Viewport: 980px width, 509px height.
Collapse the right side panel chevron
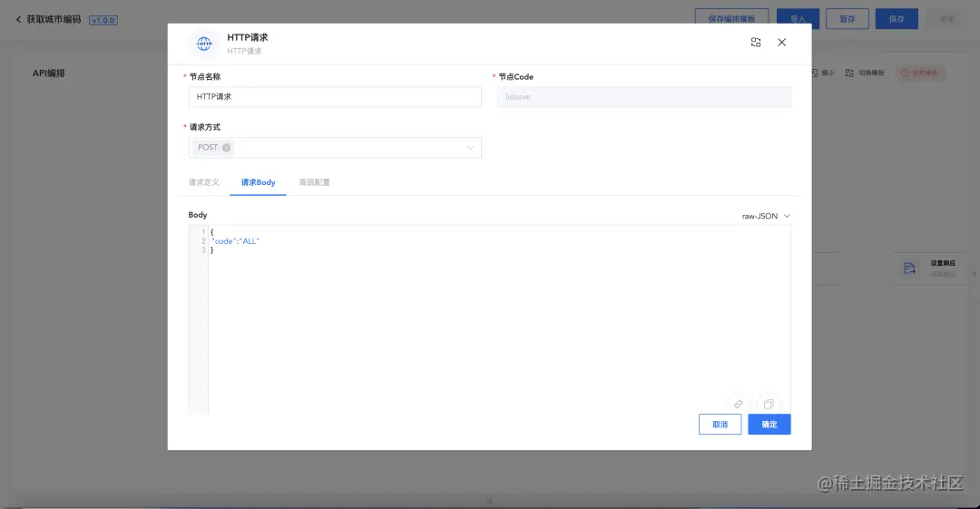[x=975, y=274]
